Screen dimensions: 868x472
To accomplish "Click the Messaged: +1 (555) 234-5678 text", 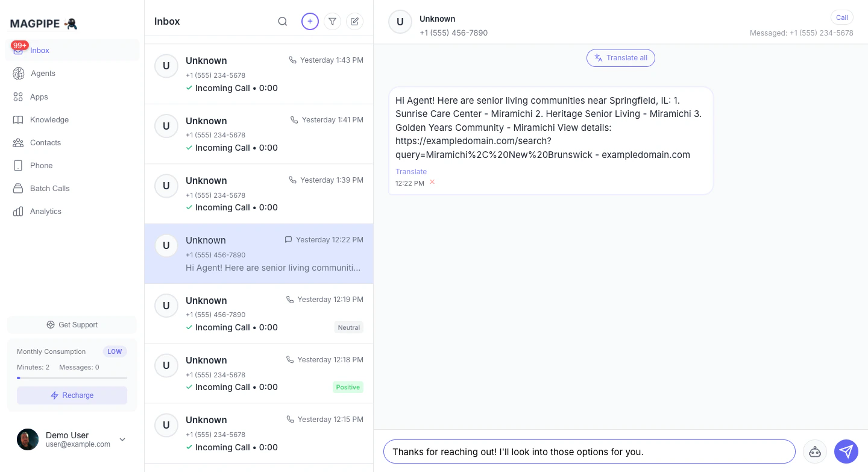I will click(x=802, y=33).
